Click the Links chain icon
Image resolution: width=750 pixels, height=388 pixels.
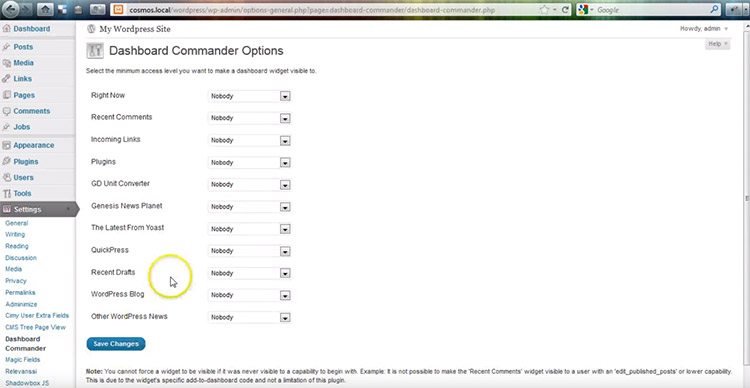pyautogui.click(x=6, y=79)
